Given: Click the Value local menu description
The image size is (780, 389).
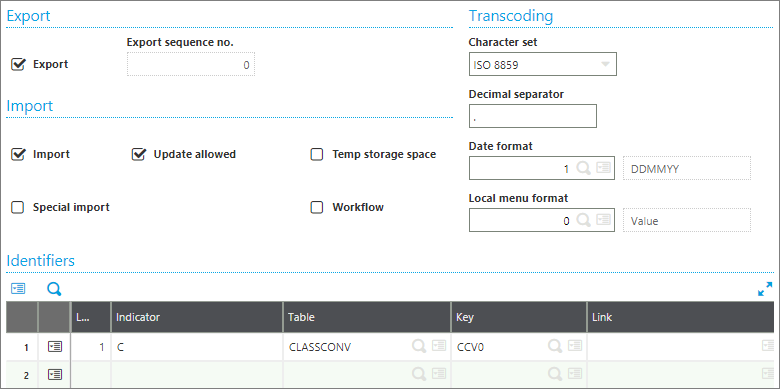Looking at the screenshot, I should click(x=687, y=220).
